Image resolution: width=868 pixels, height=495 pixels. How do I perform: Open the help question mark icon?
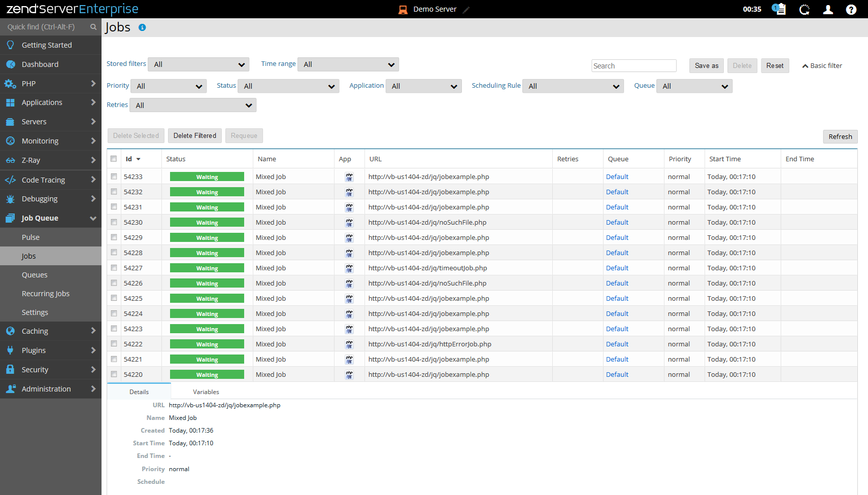[x=851, y=9]
